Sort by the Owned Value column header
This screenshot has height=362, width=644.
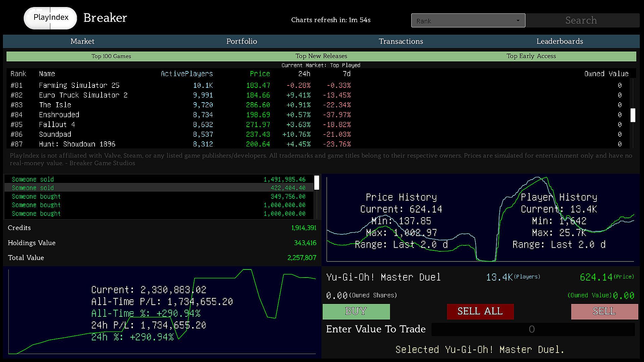point(606,74)
